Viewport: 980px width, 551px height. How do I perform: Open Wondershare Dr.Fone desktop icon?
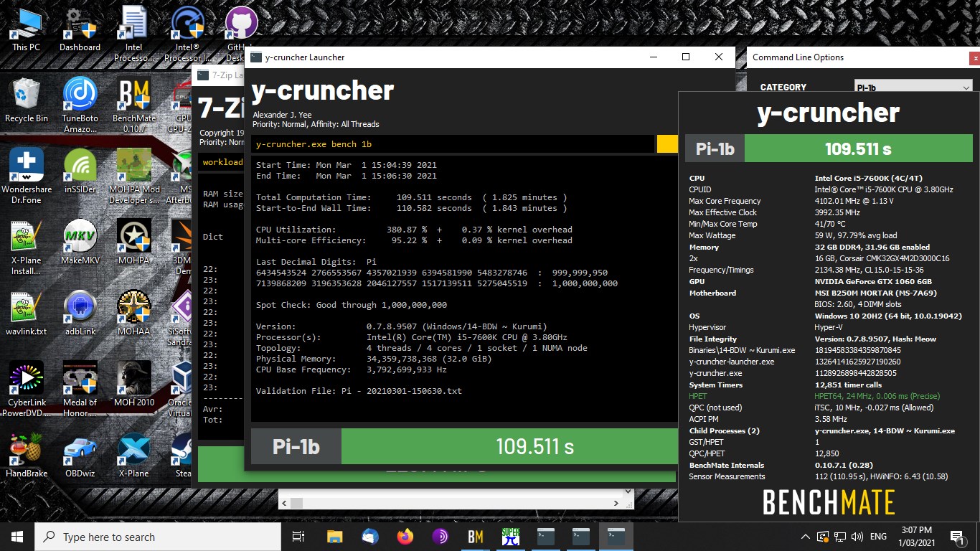tap(27, 176)
